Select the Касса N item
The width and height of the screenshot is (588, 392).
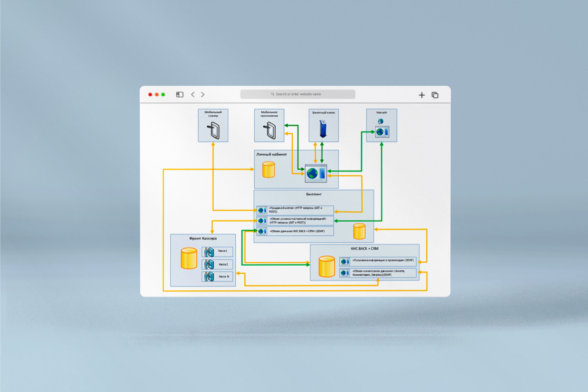click(217, 277)
